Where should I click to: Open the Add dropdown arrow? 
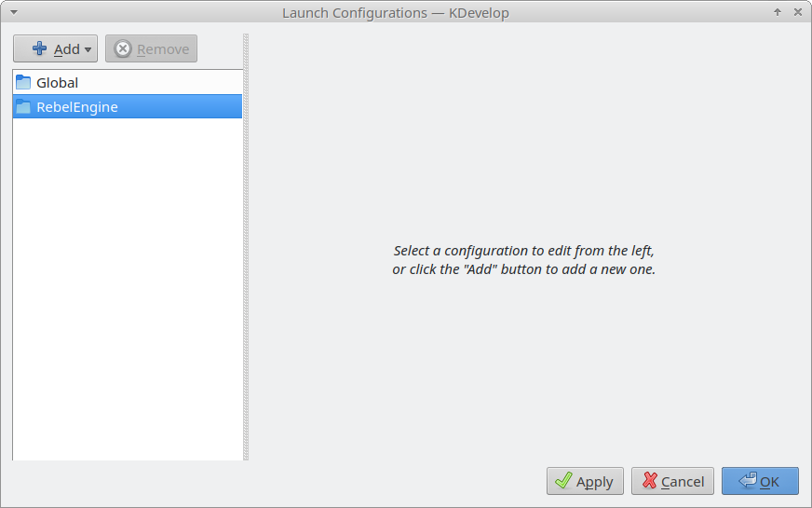pyautogui.click(x=88, y=49)
